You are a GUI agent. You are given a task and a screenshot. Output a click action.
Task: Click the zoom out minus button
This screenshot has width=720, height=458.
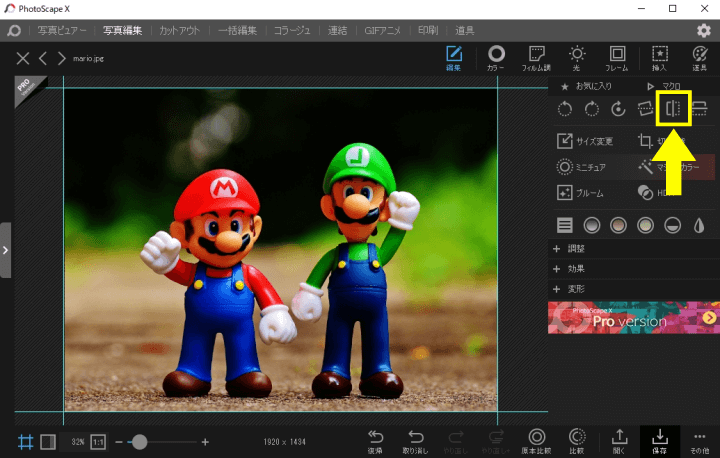point(119,442)
